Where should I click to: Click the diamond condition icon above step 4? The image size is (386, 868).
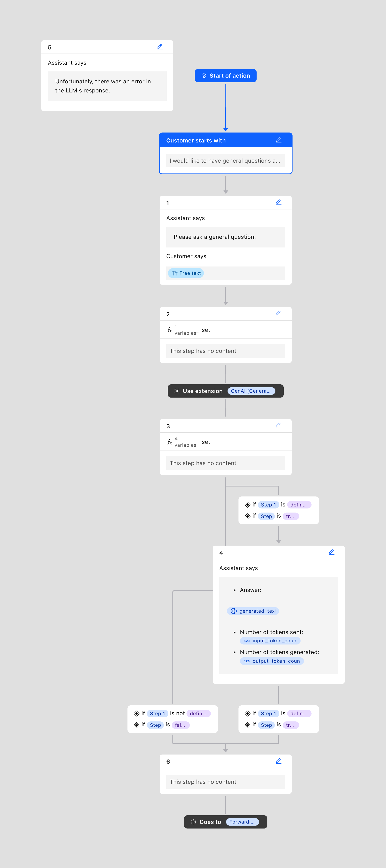(x=248, y=504)
